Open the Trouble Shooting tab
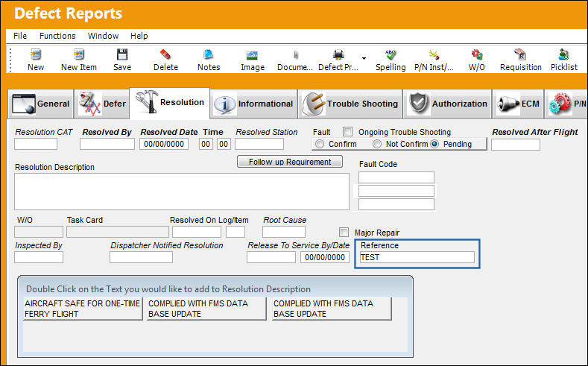588x366 pixels. (350, 104)
